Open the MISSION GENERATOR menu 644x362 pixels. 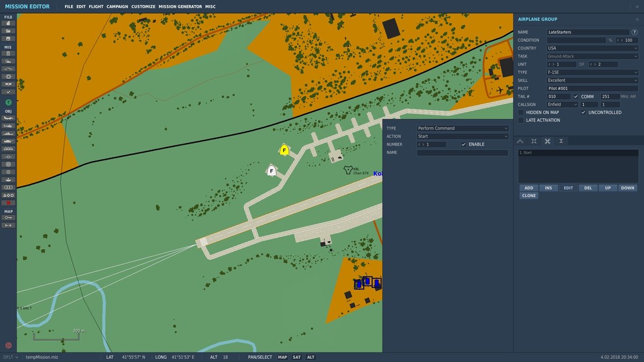180,6
